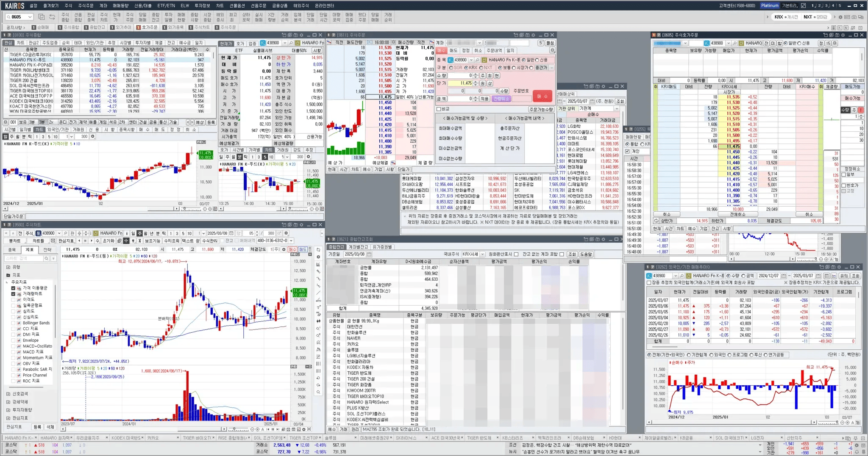Screen dimensions: 868x456
Task: Open the 기관계 dropdown in the 기관 상위 panel
Action: (x=617, y=109)
